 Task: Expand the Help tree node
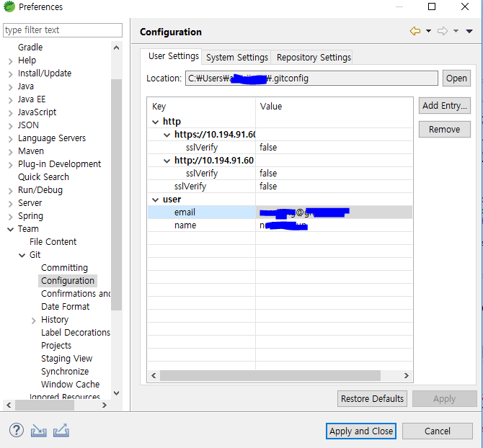tap(11, 61)
